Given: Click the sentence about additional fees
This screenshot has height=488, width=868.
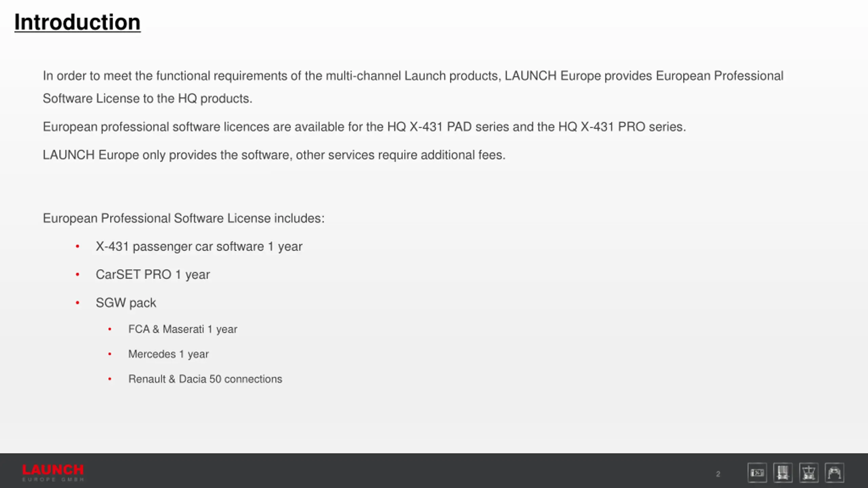Looking at the screenshot, I should tap(274, 155).
